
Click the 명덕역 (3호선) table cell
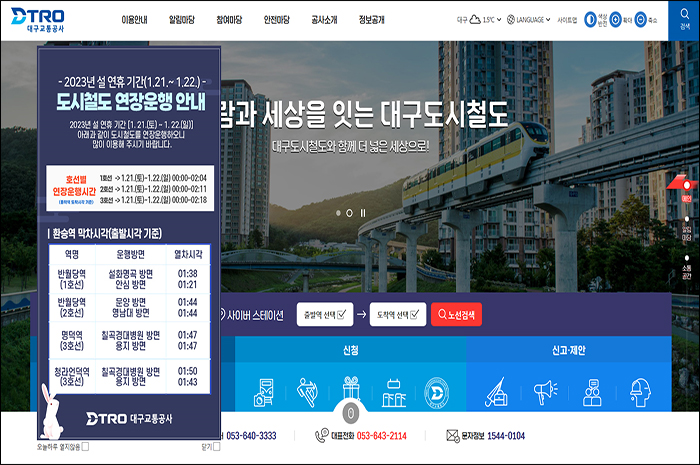click(x=72, y=340)
